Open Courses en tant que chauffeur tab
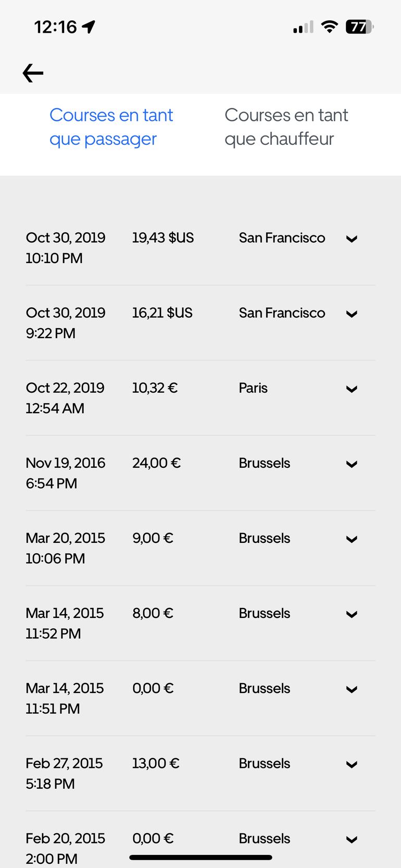Image resolution: width=401 pixels, height=868 pixels. point(286,127)
